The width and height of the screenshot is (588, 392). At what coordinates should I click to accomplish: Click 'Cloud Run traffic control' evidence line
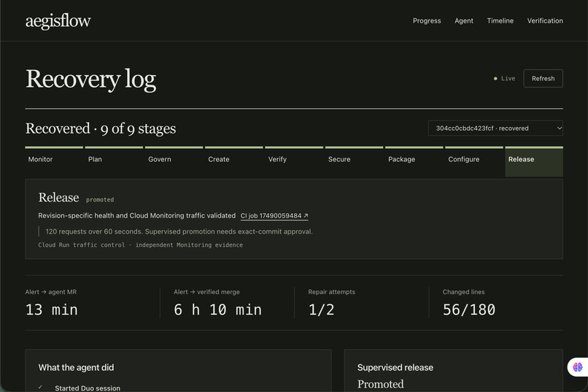(x=140, y=245)
